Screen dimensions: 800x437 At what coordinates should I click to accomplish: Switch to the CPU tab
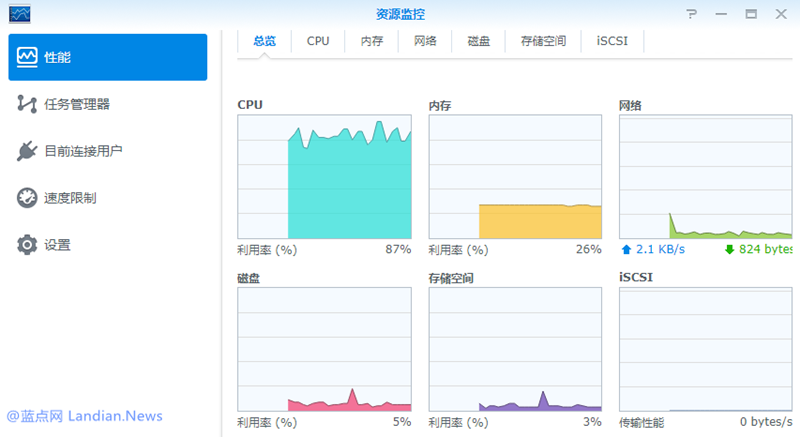coord(318,41)
